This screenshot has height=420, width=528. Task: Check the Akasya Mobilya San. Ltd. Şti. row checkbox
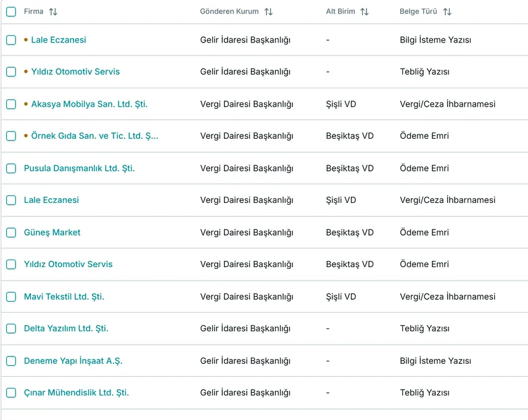click(x=11, y=104)
